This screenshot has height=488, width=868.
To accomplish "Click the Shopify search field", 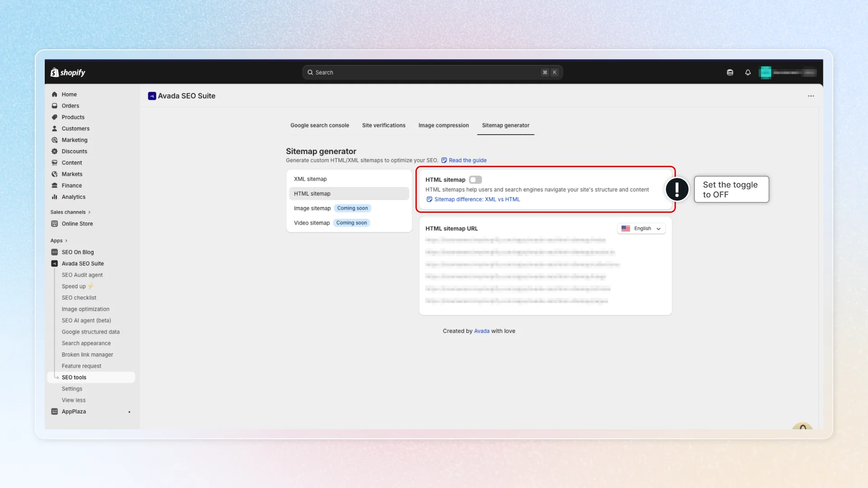I will pyautogui.click(x=432, y=72).
